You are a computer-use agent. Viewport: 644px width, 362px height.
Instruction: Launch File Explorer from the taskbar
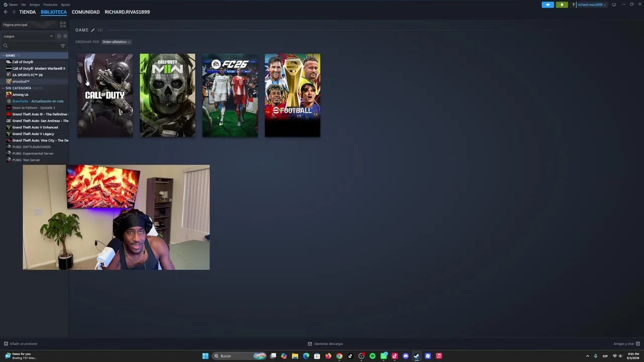click(x=295, y=356)
